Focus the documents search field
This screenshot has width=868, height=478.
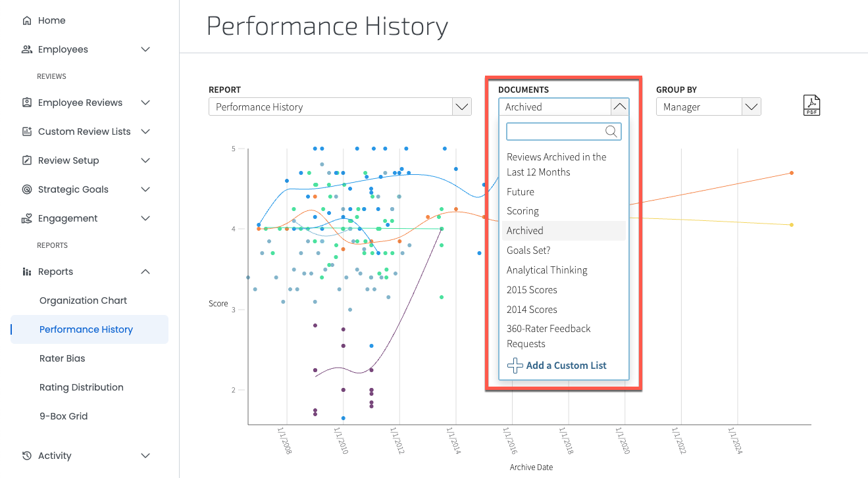click(x=563, y=131)
